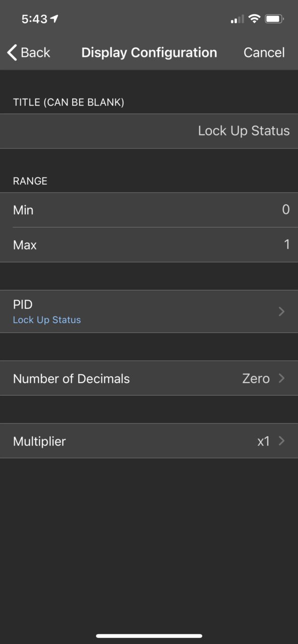This screenshot has width=298, height=644.
Task: Tap the battery indicator icon
Action: click(x=274, y=19)
